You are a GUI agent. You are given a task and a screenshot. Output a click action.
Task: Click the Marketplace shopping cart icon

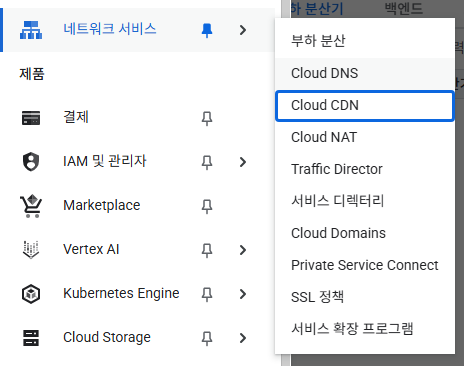[x=31, y=206]
